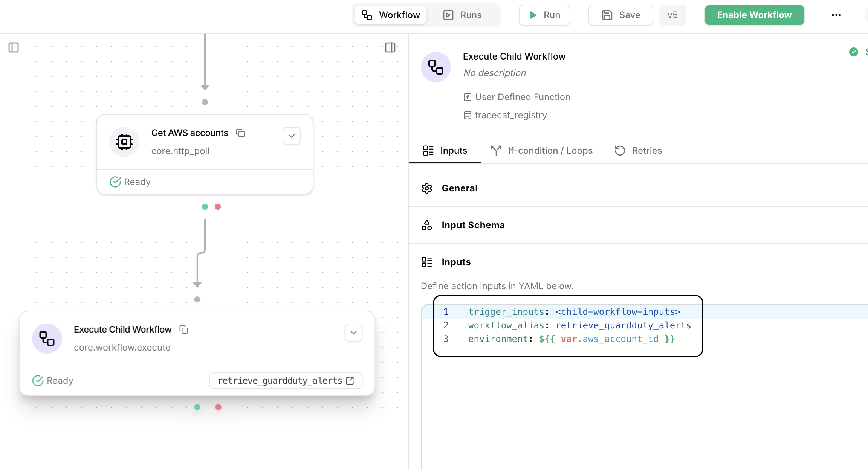Click the input handle above Execute Child Workflow
The width and height of the screenshot is (868, 470).
pyautogui.click(x=197, y=299)
